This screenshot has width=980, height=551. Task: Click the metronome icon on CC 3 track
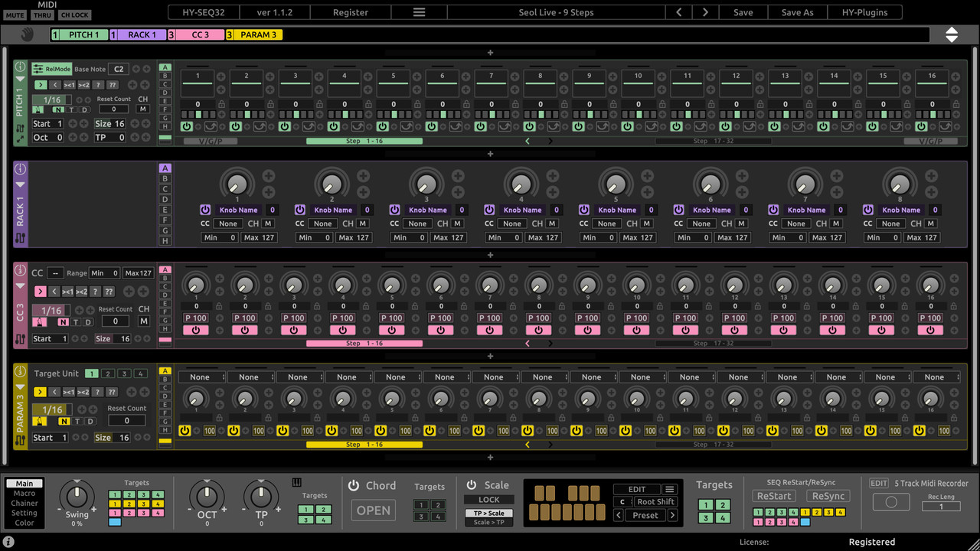(38, 321)
